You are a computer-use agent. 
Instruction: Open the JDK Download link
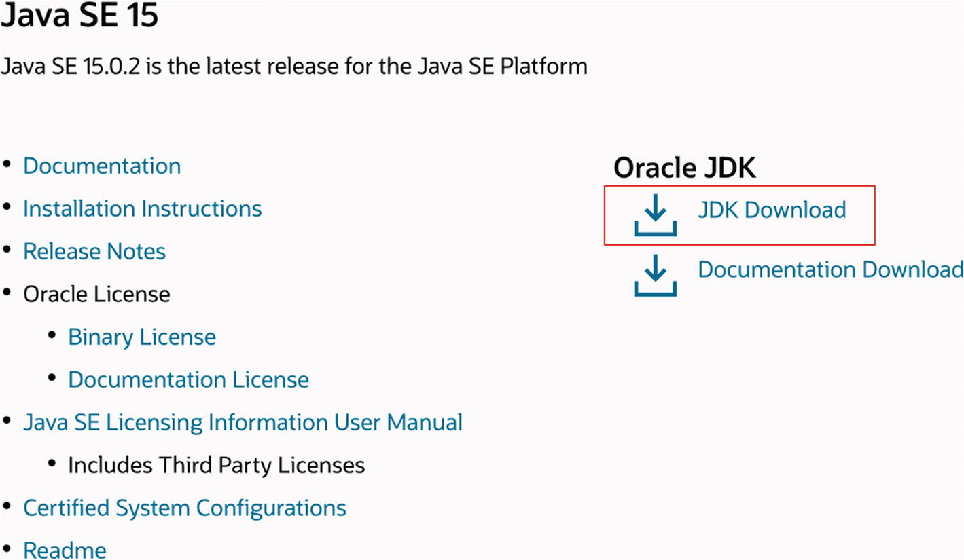[x=772, y=210]
